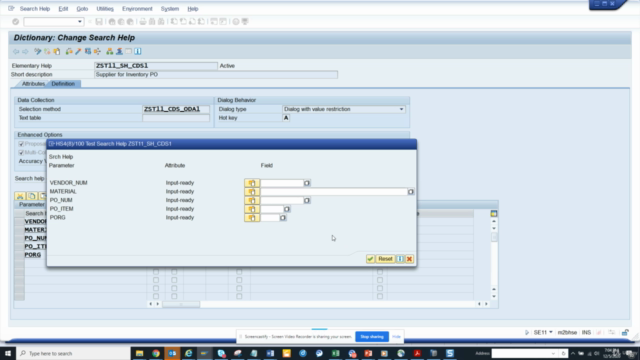Open value help next to PORG field
Screen dimensions: 640x360
coord(283,218)
